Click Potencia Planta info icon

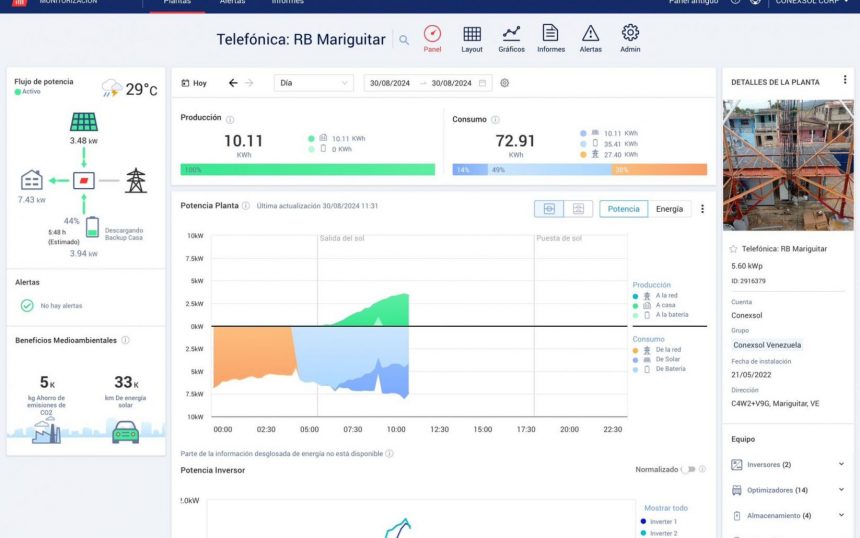pos(246,206)
